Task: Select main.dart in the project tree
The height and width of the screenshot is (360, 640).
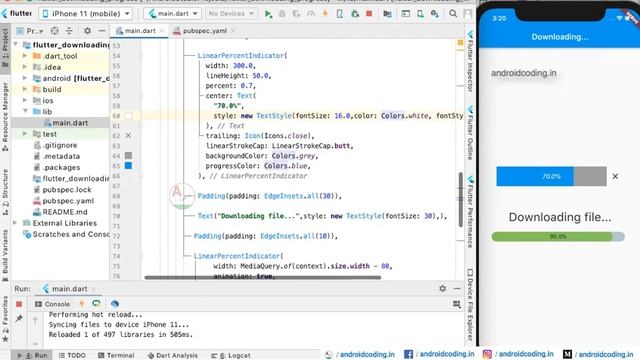Action: 65,122
